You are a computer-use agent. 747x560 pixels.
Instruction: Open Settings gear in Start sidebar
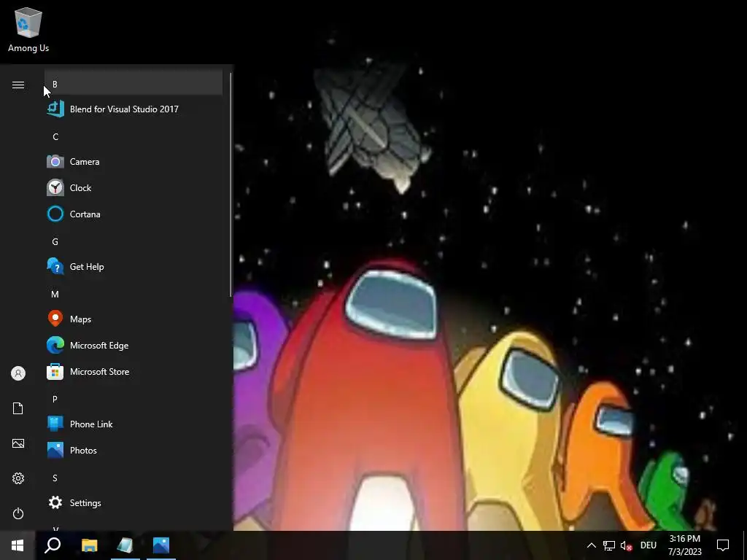tap(18, 478)
